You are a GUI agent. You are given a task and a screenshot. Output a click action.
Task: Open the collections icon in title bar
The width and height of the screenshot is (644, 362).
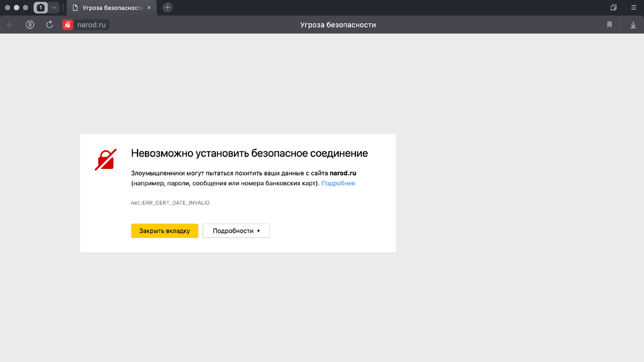(x=613, y=8)
